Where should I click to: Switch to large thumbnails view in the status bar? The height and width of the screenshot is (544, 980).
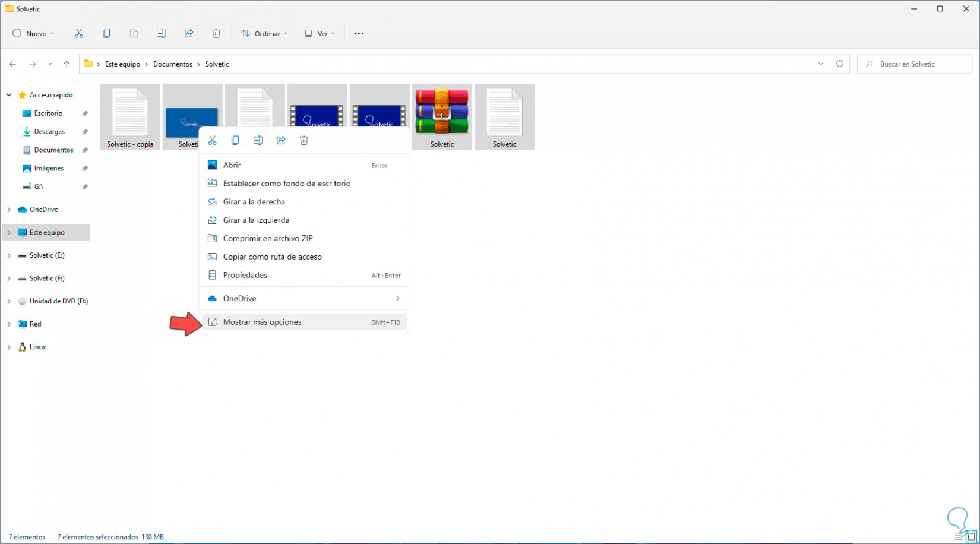[971, 537]
